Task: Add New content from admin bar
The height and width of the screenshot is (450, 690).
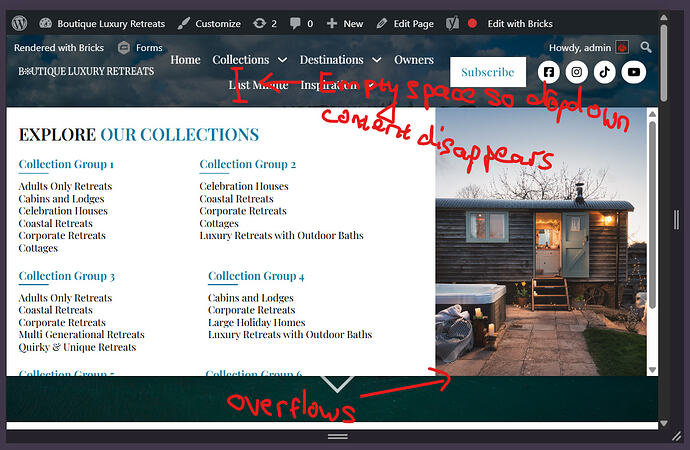Action: (x=345, y=23)
